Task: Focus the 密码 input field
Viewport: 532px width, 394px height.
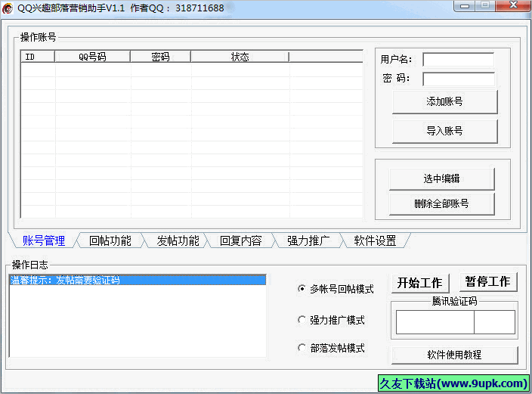Action: 459,79
